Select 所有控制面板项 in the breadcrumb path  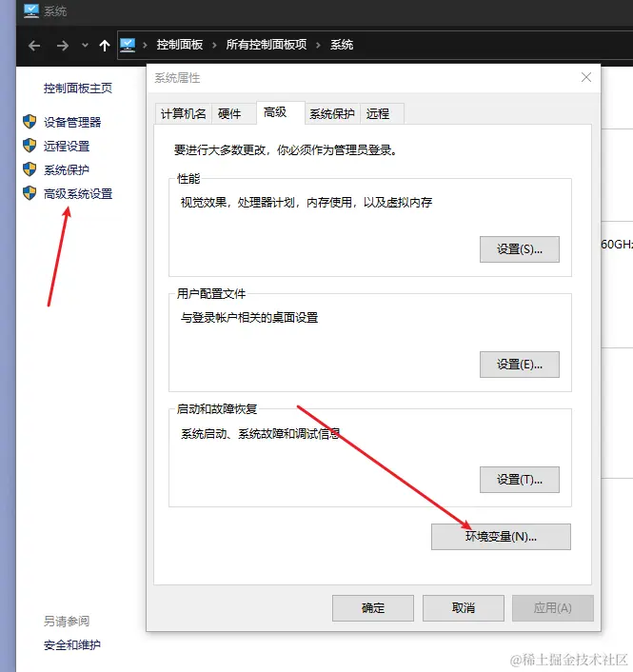(x=267, y=45)
